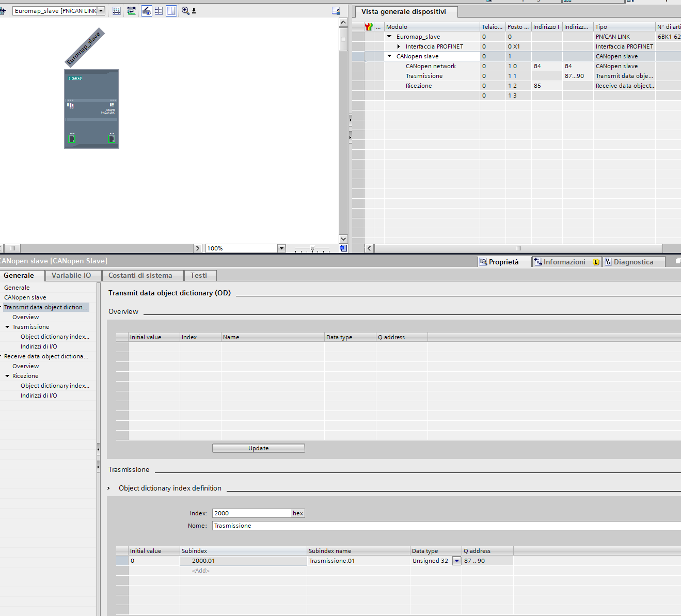Click the zoom magnifier icon in toolbar
The image size is (681, 616).
coord(185,11)
